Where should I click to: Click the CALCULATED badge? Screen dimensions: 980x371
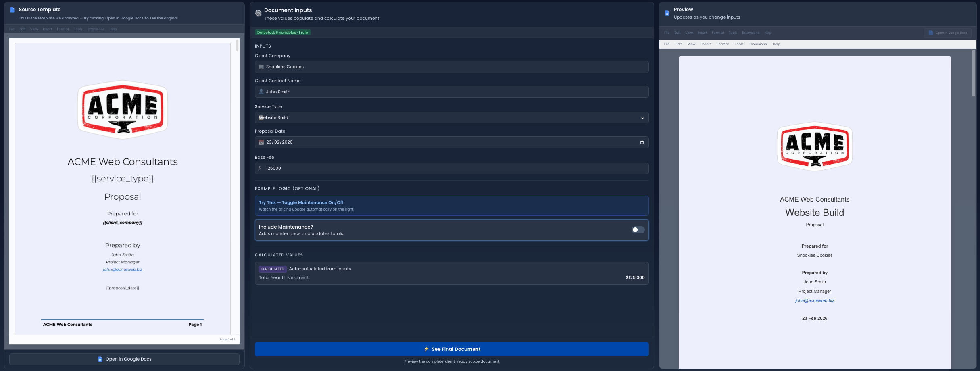[x=273, y=269]
